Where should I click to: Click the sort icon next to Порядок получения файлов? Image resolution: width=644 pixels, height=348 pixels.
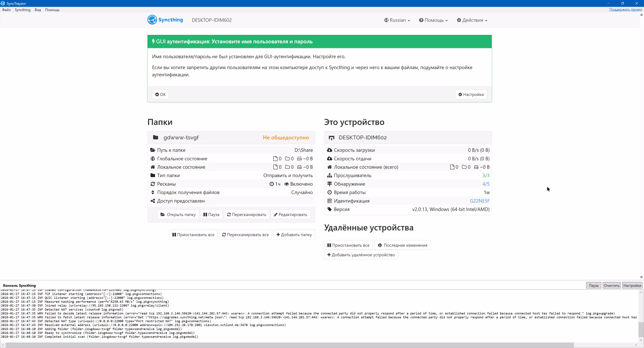(153, 192)
